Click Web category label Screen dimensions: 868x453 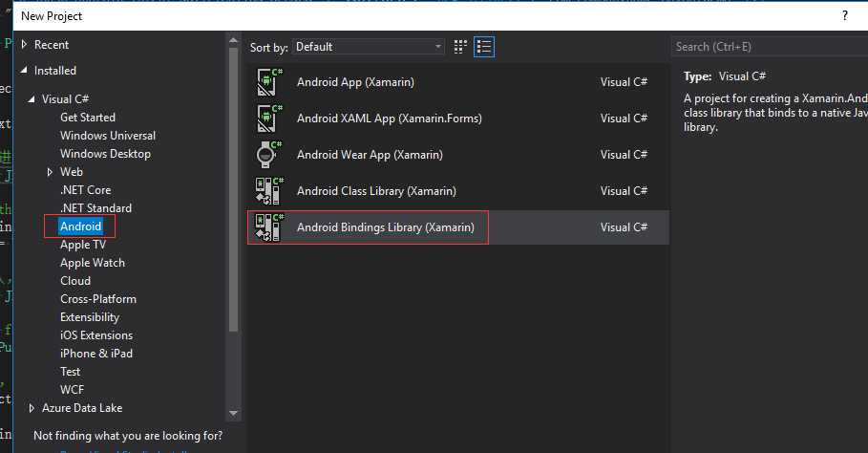click(x=72, y=172)
